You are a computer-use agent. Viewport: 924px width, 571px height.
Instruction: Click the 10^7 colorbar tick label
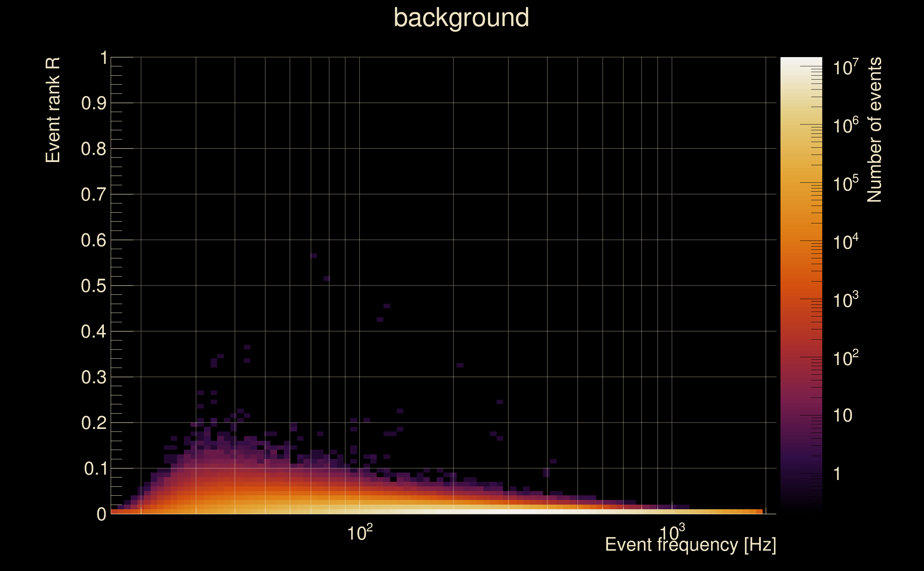click(x=845, y=67)
